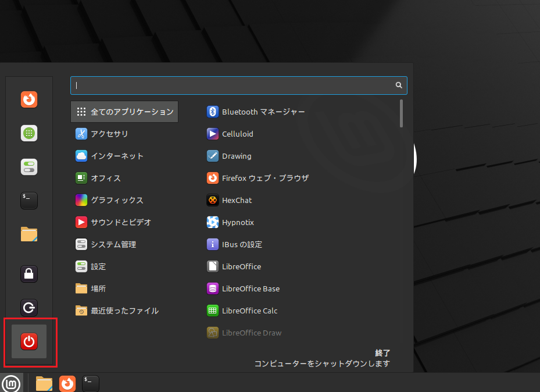Select 設定 category
Image resolution: width=540 pixels, height=392 pixels.
point(124,266)
